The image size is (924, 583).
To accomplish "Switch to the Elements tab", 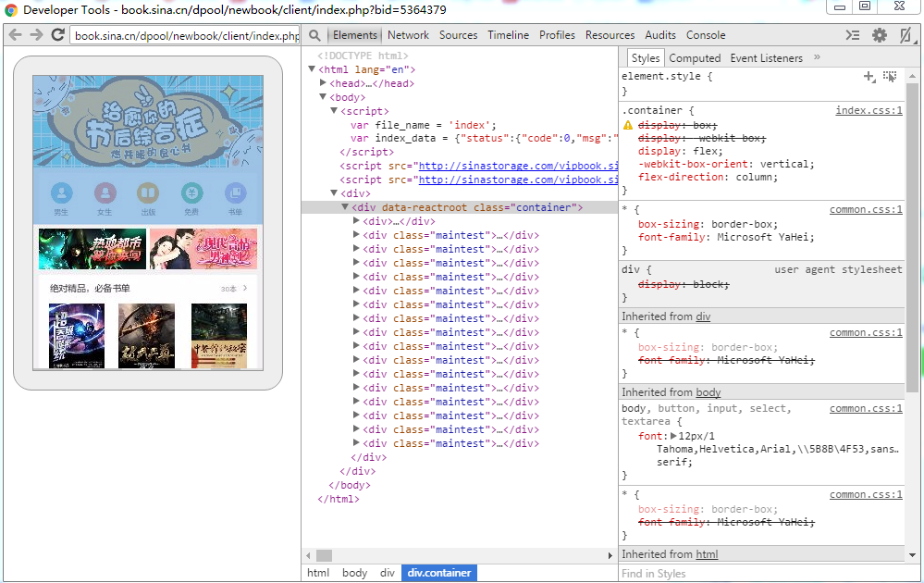I will click(x=355, y=35).
